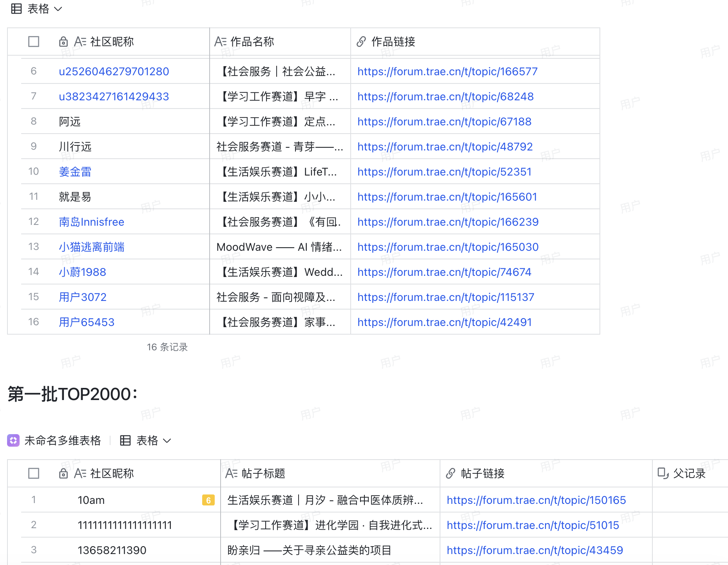Open 南岛Innisfree user link
The height and width of the screenshot is (565, 728).
[92, 222]
